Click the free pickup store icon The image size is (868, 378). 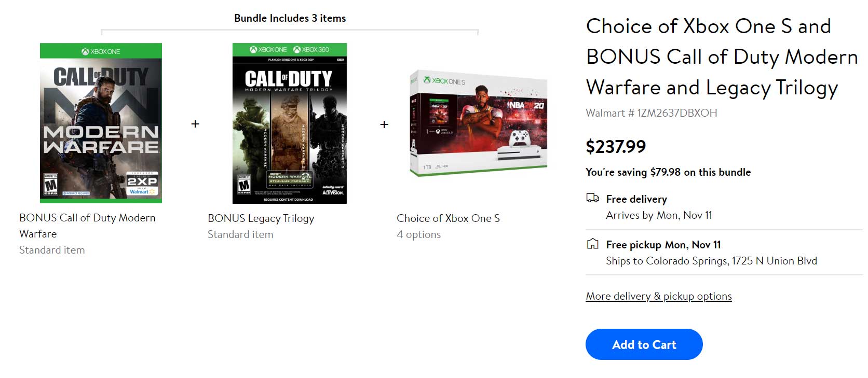point(592,244)
